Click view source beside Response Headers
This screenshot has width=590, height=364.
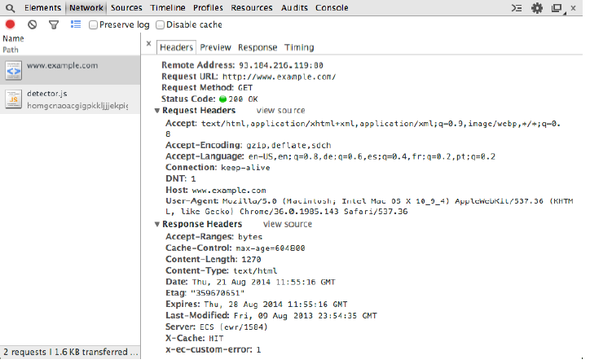[287, 224]
